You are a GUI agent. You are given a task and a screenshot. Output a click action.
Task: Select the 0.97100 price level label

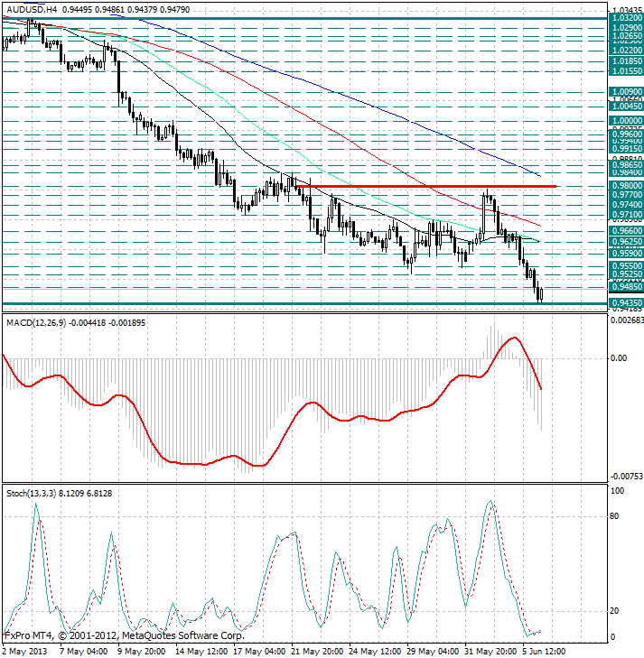626,215
